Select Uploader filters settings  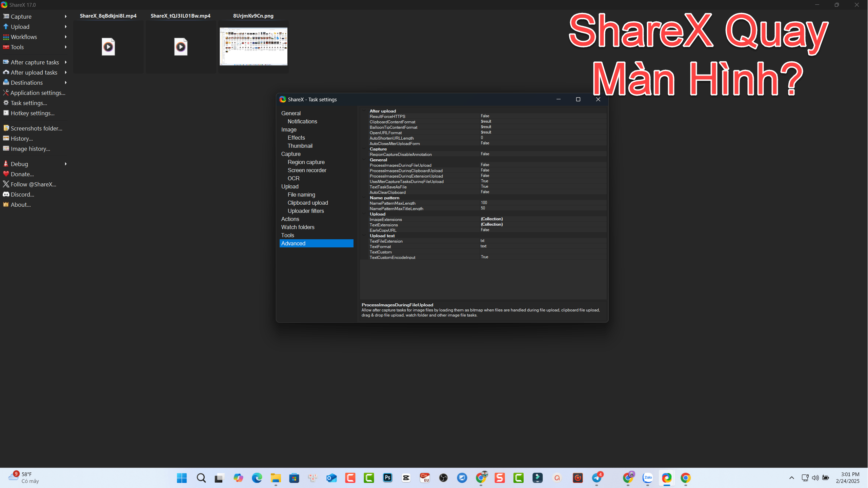(x=306, y=211)
